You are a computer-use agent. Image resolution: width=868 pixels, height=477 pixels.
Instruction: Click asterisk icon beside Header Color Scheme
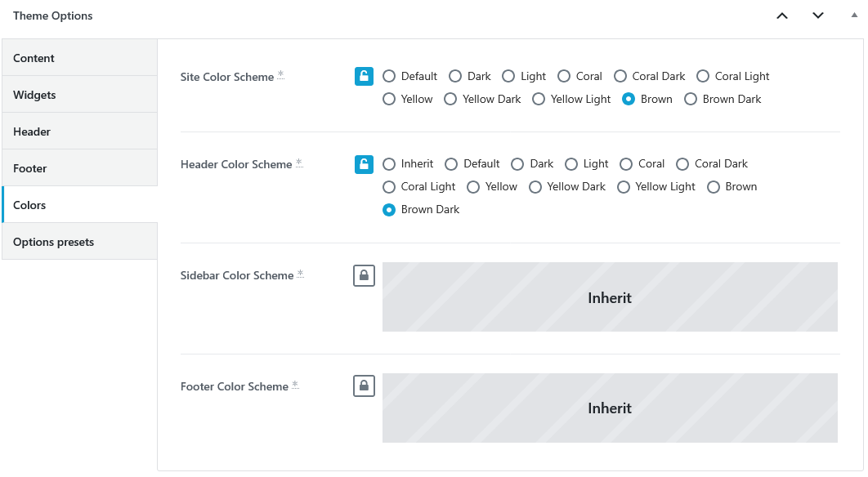click(299, 163)
